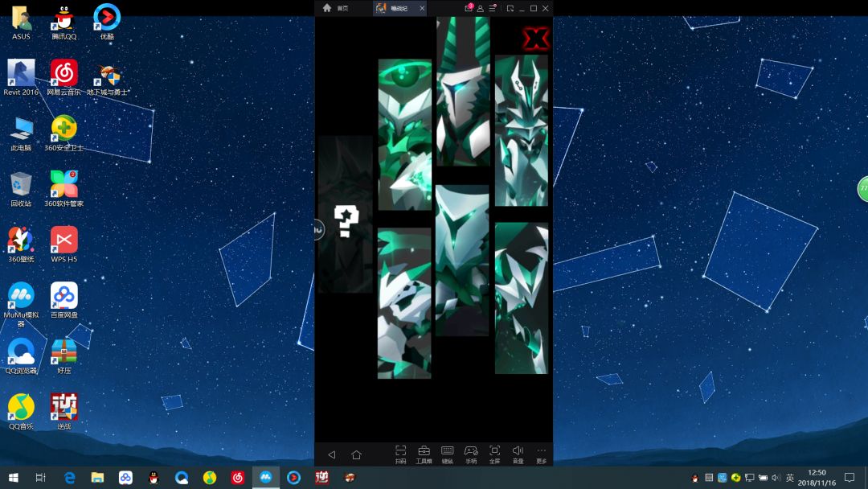Image resolution: width=868 pixels, height=489 pixels.
Task: Open 360软件管家 desktop shortcut
Action: pos(63,189)
